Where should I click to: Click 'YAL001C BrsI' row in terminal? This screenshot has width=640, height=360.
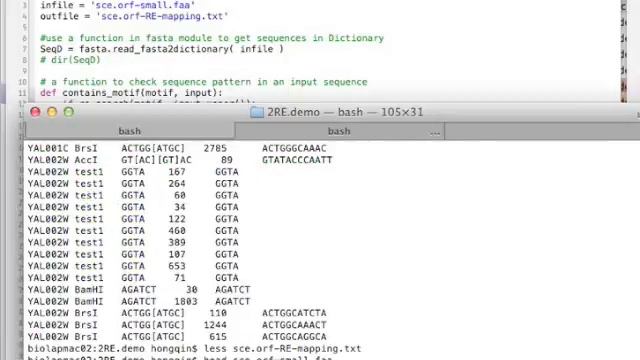(x=177, y=148)
